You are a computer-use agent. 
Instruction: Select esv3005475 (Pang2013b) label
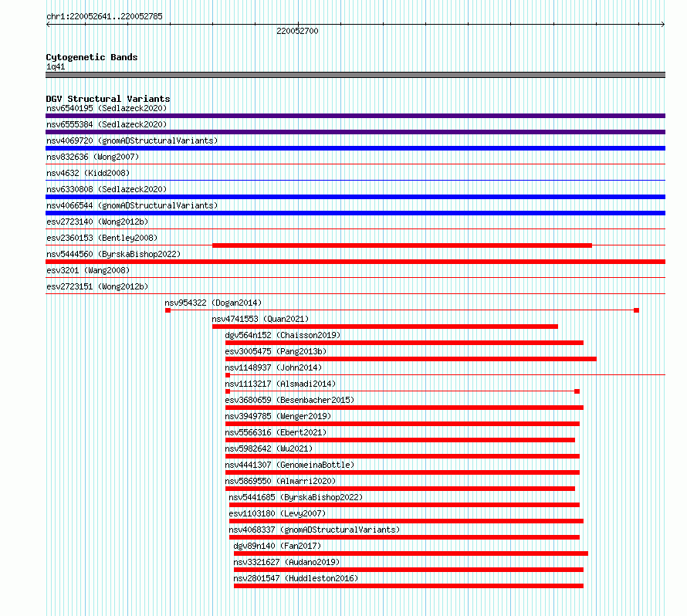click(x=276, y=351)
